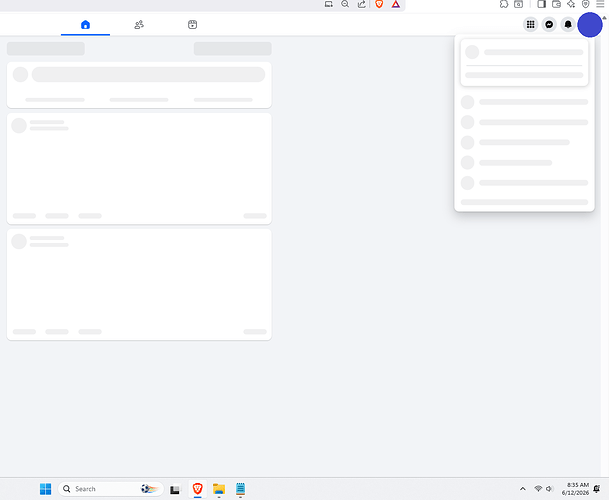Viewport: 609px width, 500px height.
Task: Click the install app icon in address bar
Action: click(329, 4)
